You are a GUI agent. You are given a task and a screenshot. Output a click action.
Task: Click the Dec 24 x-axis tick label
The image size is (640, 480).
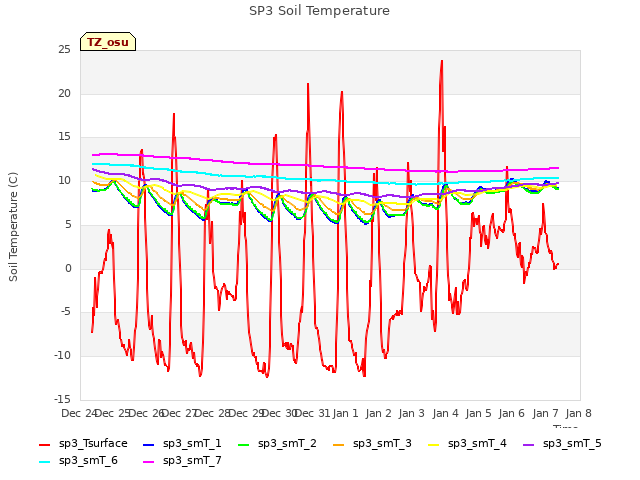point(79,413)
